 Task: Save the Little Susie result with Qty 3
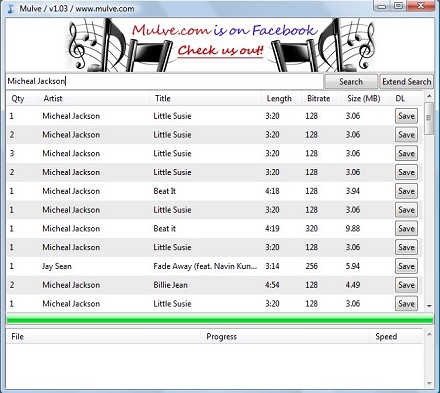tap(406, 154)
